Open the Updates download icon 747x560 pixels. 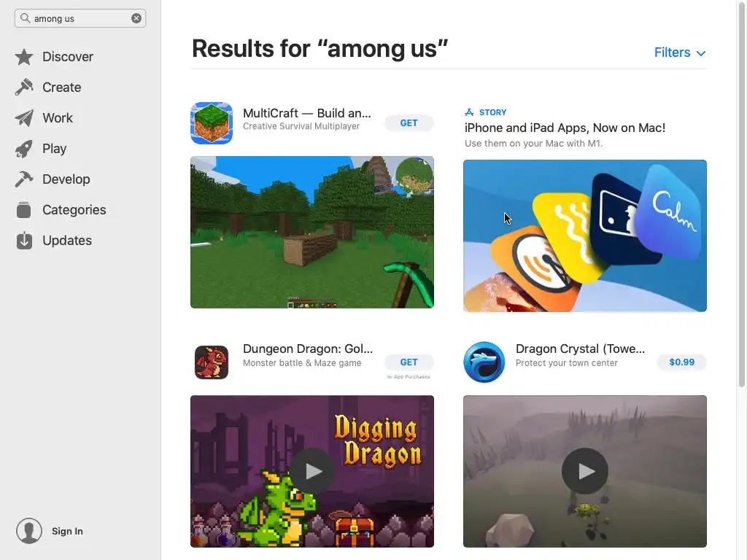point(24,241)
